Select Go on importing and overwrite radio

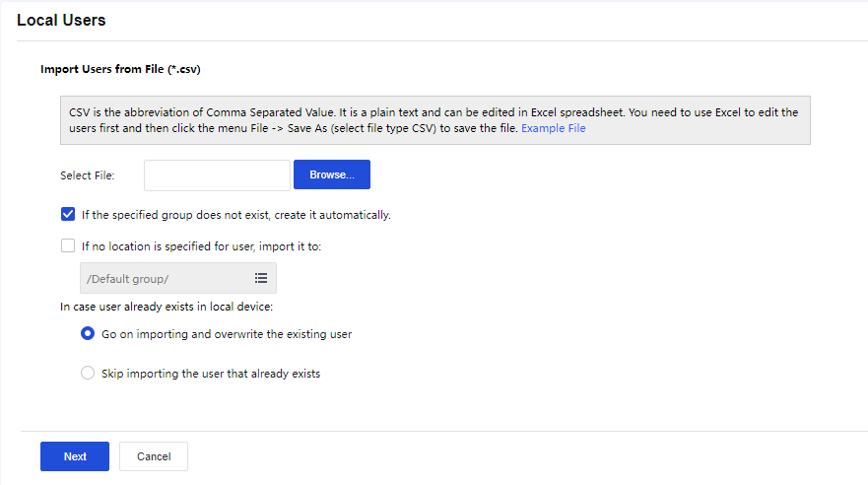[88, 334]
